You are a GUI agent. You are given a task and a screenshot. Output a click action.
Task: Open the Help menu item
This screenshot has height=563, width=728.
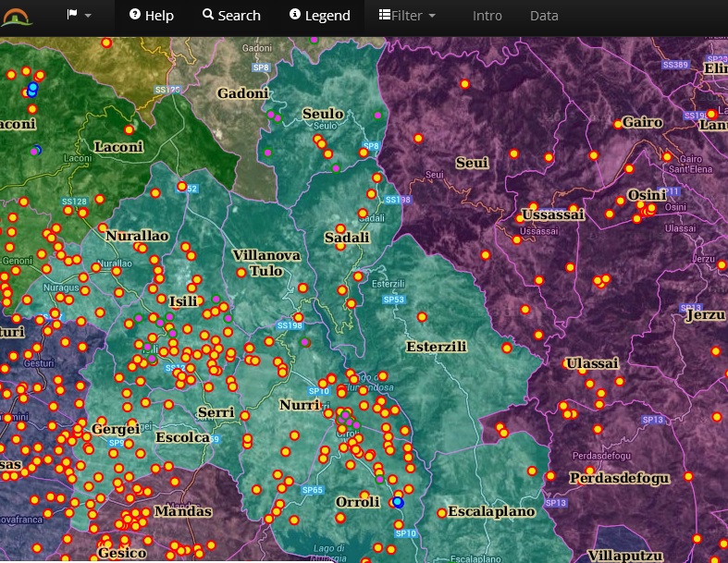[x=151, y=16]
